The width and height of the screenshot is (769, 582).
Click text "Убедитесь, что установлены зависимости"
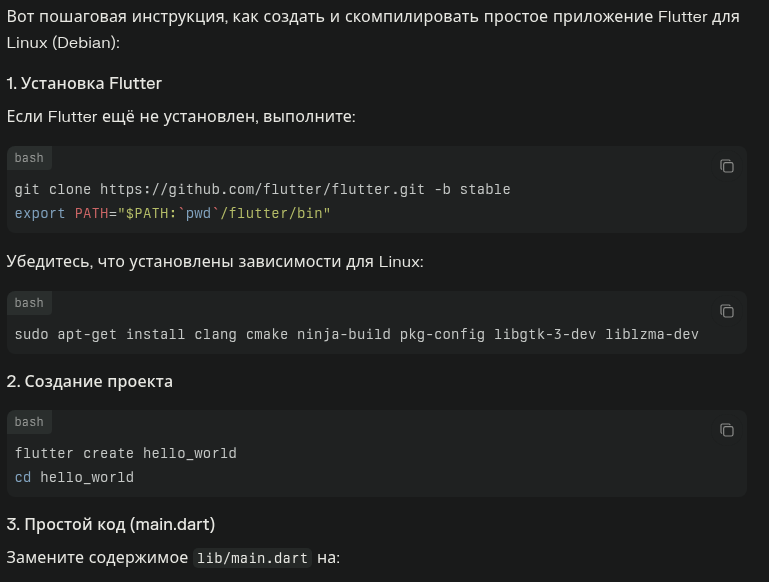click(x=215, y=262)
